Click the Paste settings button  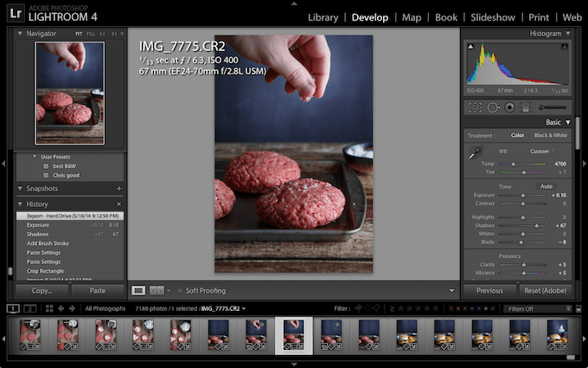pos(98,291)
